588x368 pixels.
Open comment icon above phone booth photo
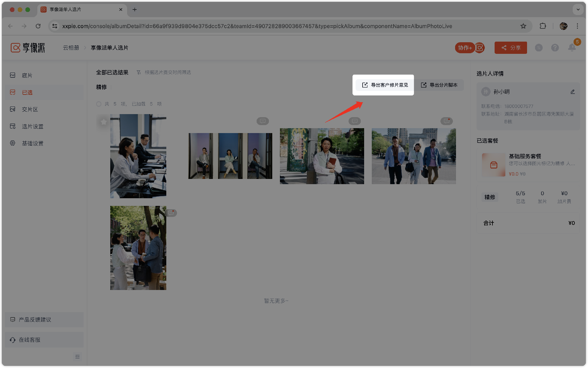262,121
